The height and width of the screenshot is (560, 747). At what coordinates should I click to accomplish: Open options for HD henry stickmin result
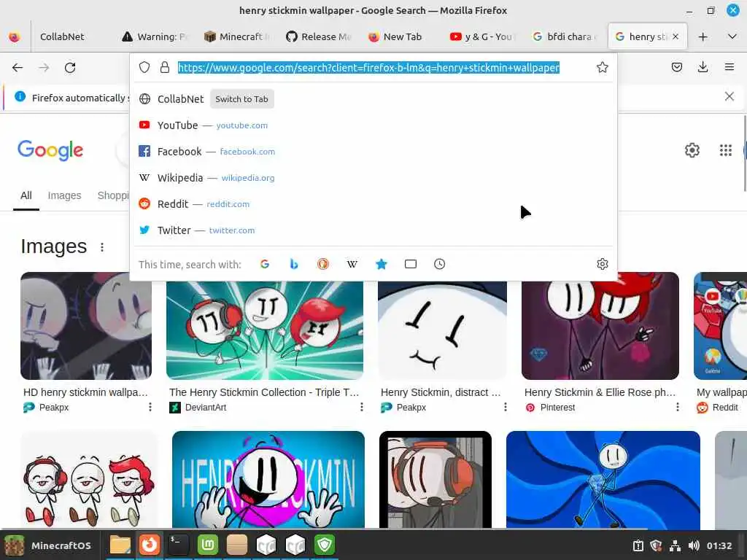click(x=150, y=407)
